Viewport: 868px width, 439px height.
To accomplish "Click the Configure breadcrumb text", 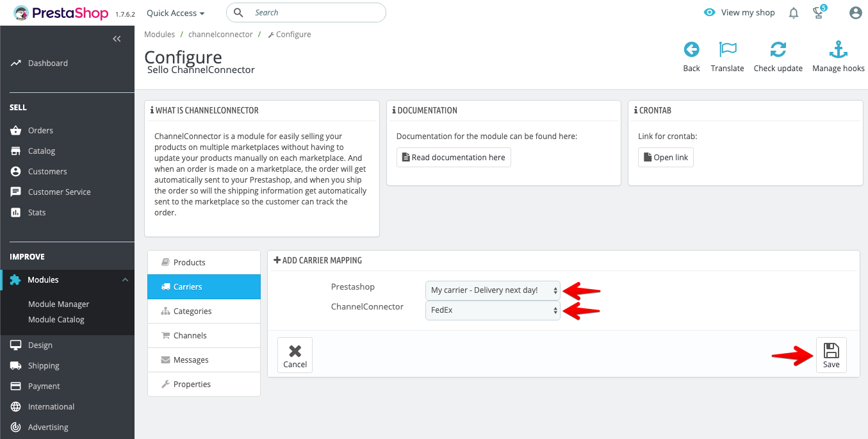I will tap(293, 35).
